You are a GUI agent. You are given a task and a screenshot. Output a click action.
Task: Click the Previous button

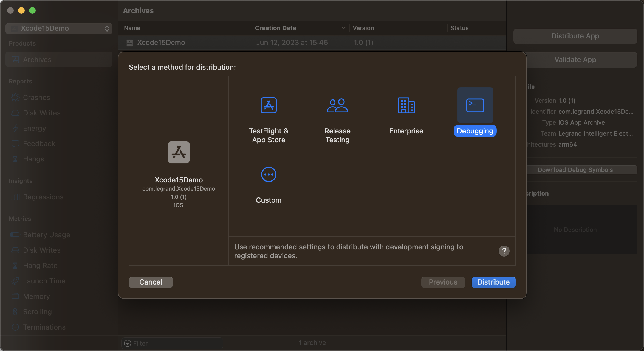[443, 282]
